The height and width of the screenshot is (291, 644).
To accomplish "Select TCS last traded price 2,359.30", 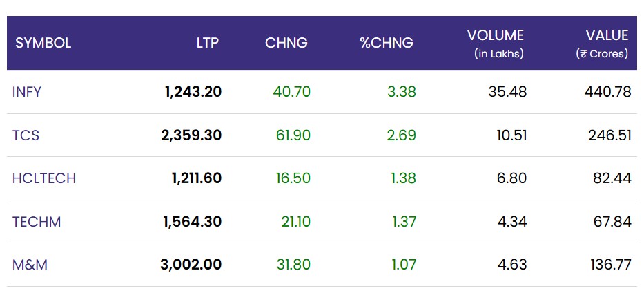I will (191, 135).
